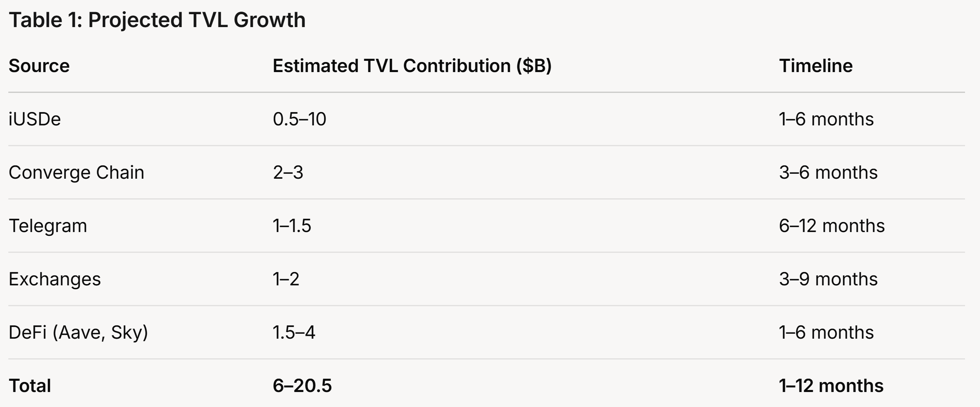Click the Estimated TVL Contribution ($B) header
Screen dimensions: 980x407
point(412,66)
